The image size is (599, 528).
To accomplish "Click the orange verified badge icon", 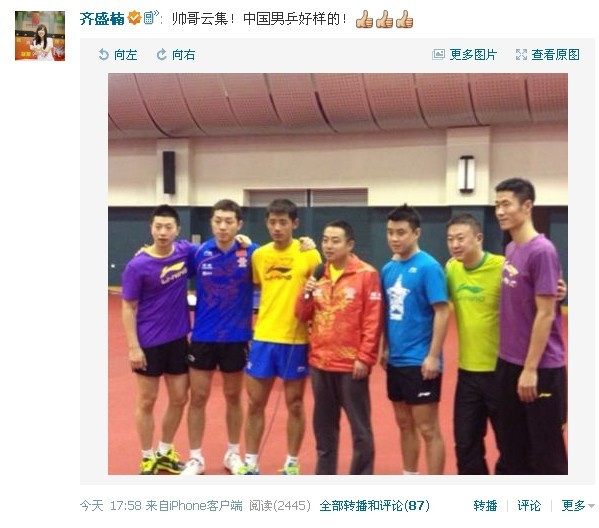I will pos(134,18).
